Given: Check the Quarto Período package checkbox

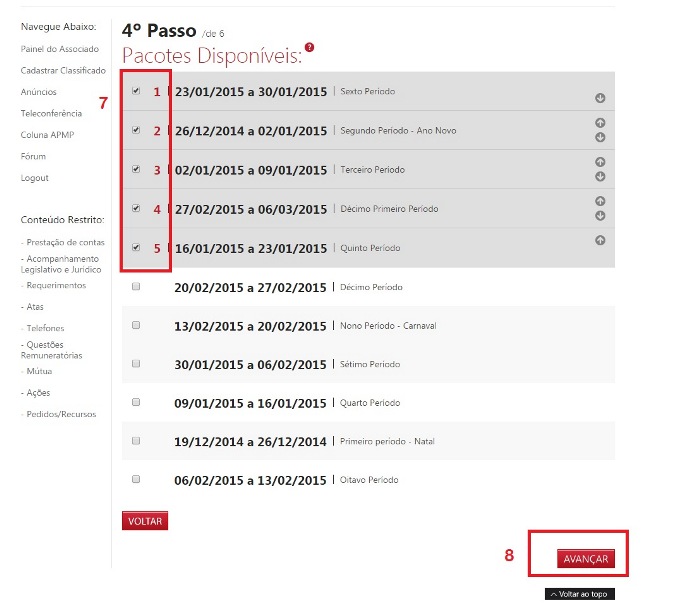Looking at the screenshot, I should click(x=136, y=402).
